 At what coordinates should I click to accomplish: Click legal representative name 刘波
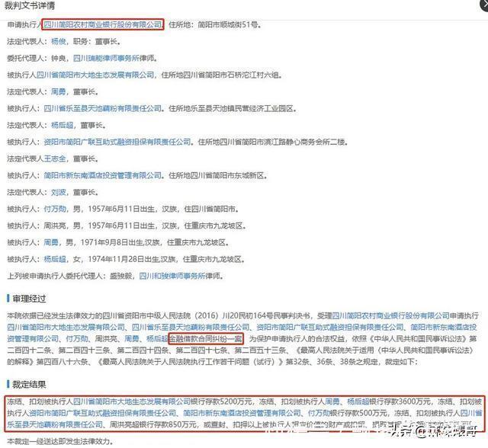(x=59, y=193)
